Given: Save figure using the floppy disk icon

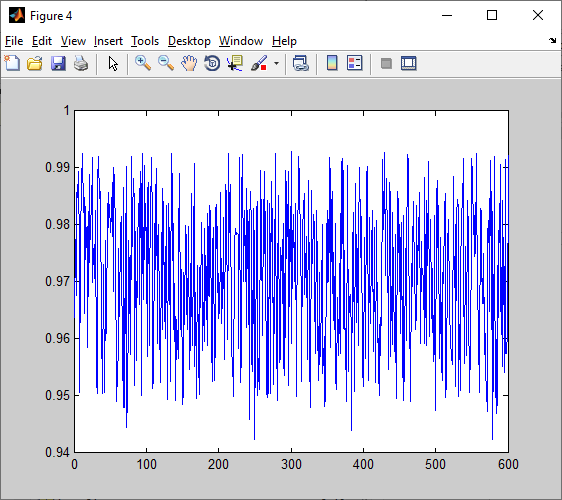Looking at the screenshot, I should tap(58, 63).
